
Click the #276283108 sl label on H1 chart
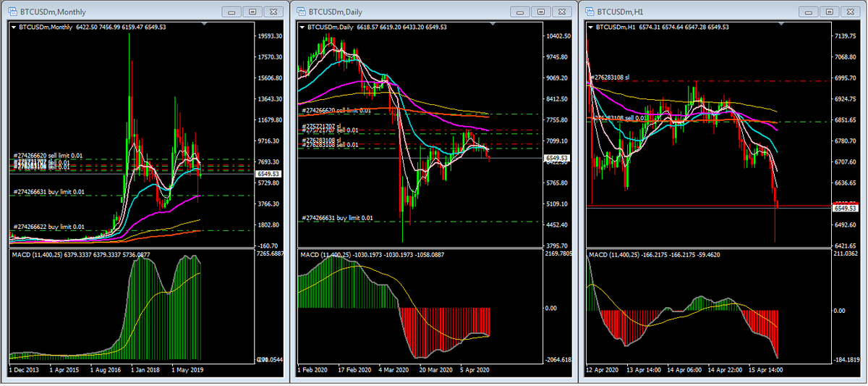[x=610, y=77]
